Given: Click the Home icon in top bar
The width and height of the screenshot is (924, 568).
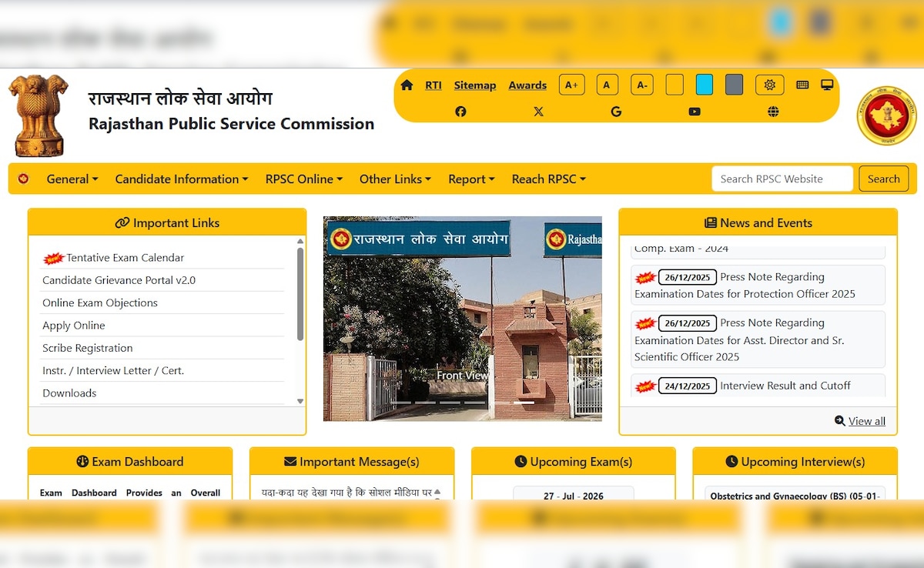Looking at the screenshot, I should point(407,85).
